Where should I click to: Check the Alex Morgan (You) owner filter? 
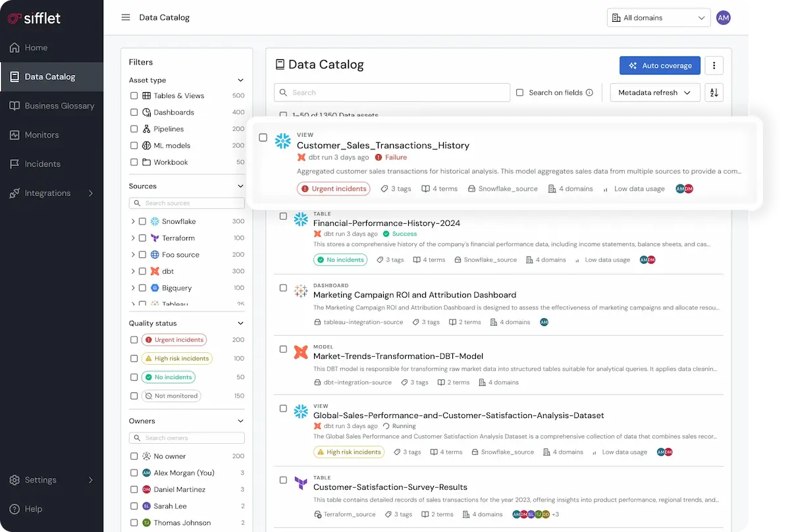tap(134, 473)
